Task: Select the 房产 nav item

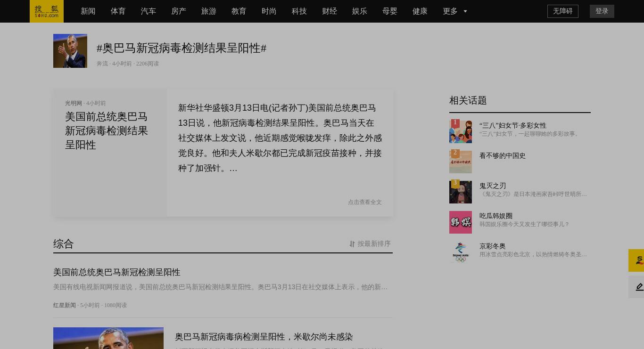Action: [179, 11]
